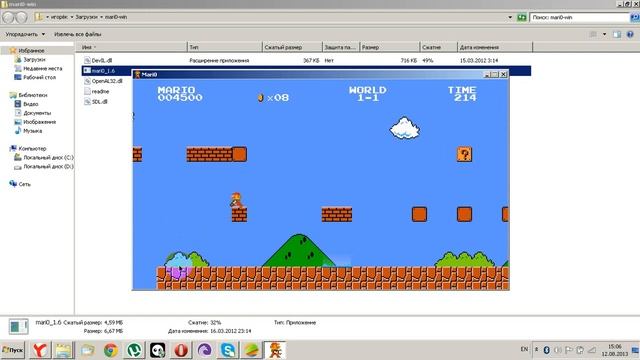This screenshot has height=360, width=640.
Task: Click Mario character in the game window
Action: (x=236, y=200)
